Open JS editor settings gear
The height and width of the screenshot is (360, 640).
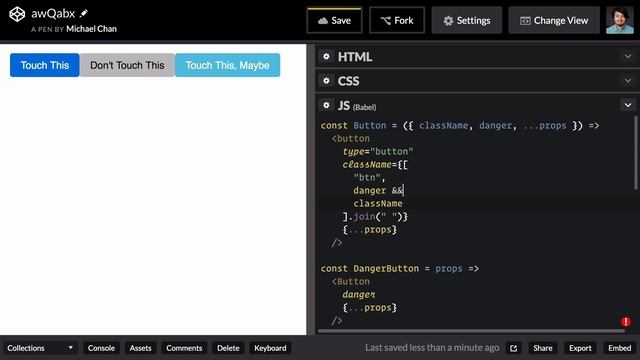coord(326,105)
